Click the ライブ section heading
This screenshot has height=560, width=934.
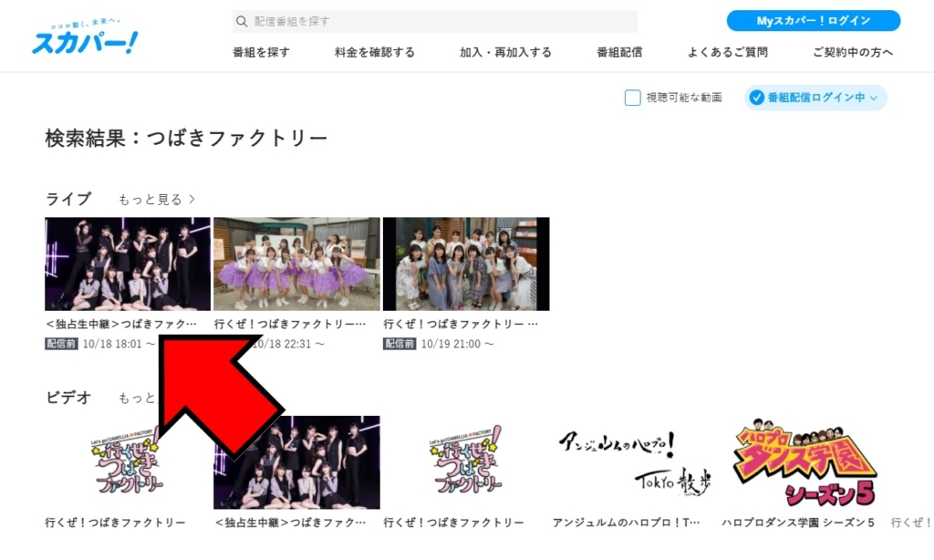point(68,199)
